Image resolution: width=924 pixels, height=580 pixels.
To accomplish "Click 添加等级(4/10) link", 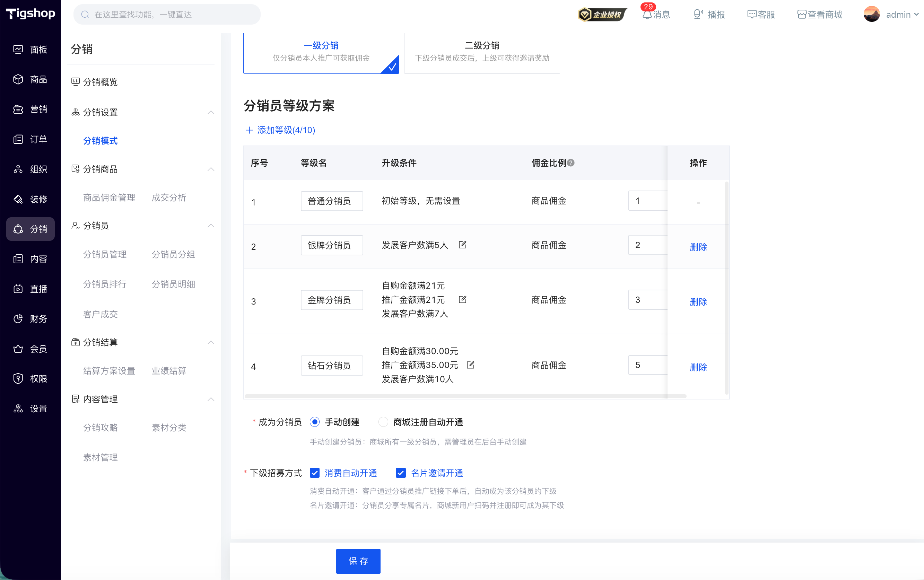I will click(x=280, y=130).
